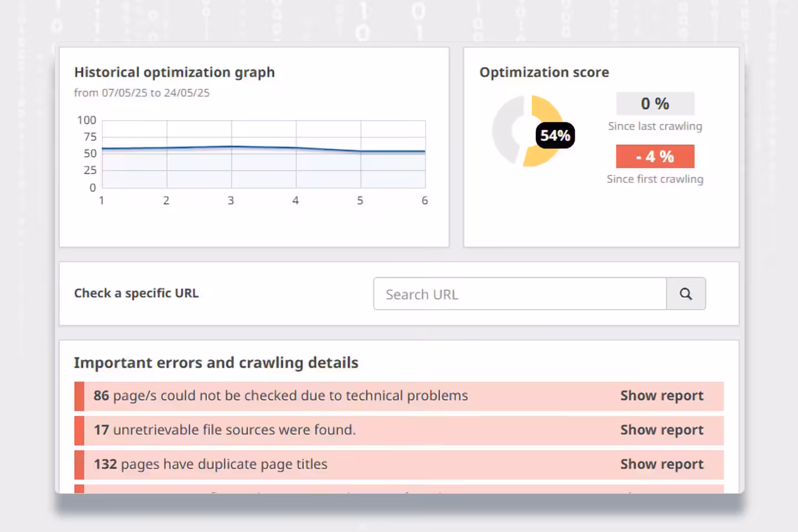Screen dimensions: 798x532
Task: Expand the Historical optimization graph panel
Action: pos(254,146)
